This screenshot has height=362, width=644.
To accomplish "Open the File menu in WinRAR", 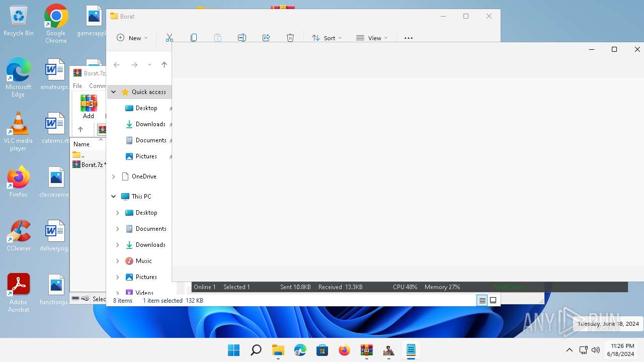I will [77, 86].
